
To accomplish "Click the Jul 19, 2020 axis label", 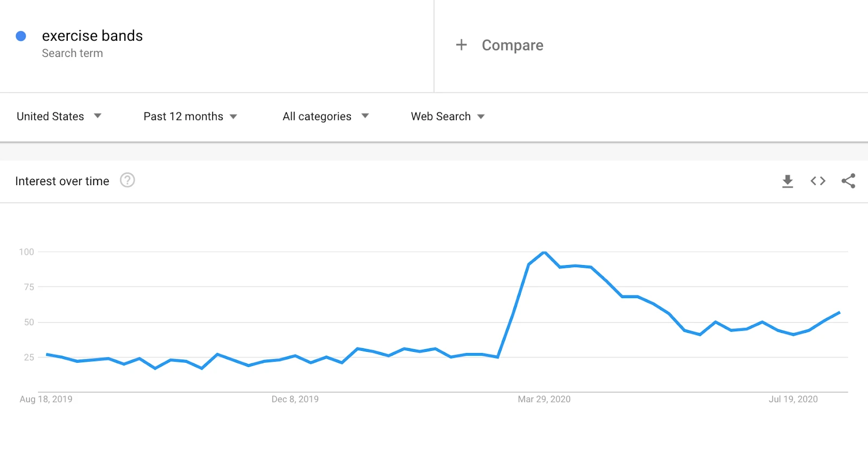I will point(793,399).
